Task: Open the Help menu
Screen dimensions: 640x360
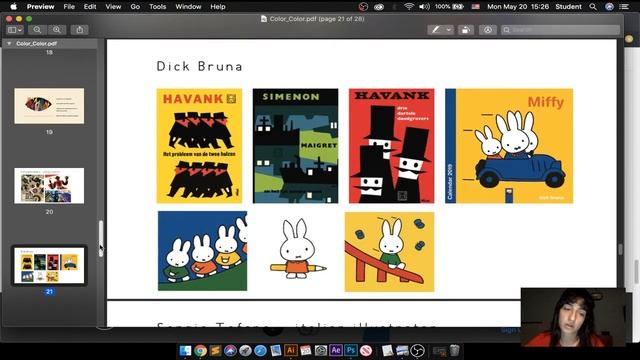Action: click(218, 7)
